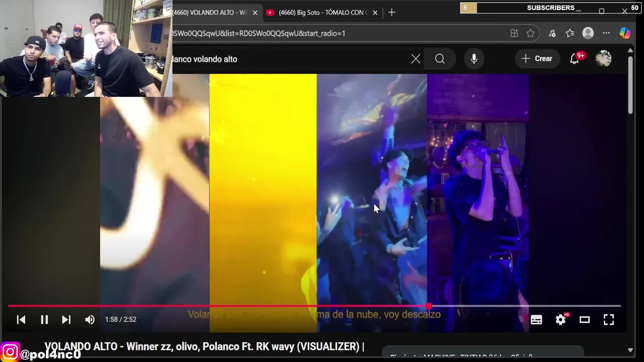Open video settings gear
This screenshot has height=362, width=644.
(x=560, y=319)
